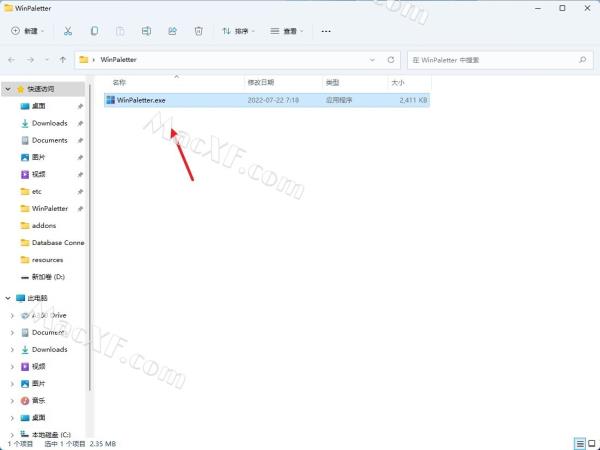Open the etc folder in sidebar
The height and width of the screenshot is (450, 600).
(36, 191)
